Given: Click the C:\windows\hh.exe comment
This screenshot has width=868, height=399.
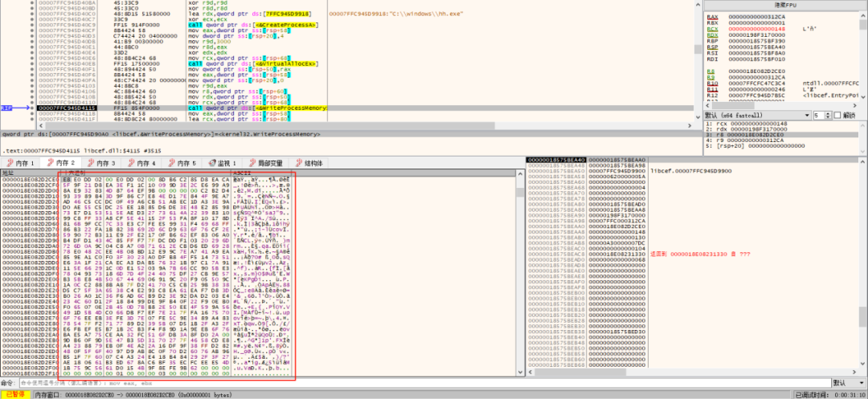Looking at the screenshot, I should point(394,14).
